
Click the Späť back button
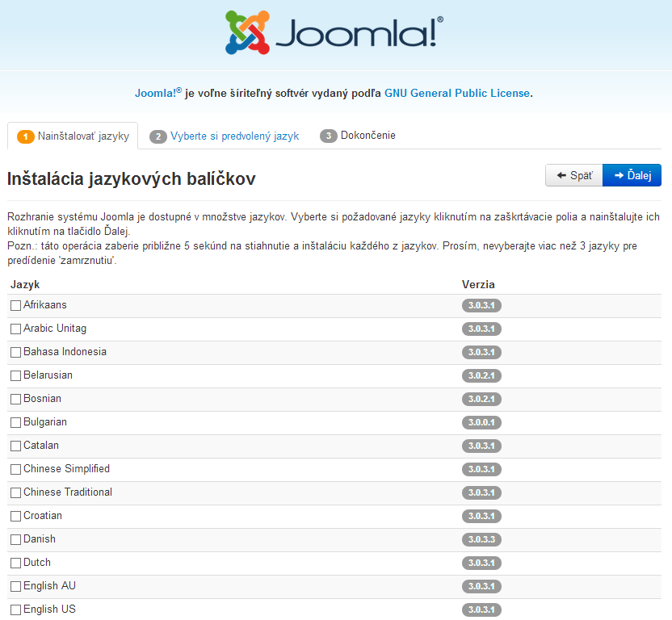pos(573,175)
